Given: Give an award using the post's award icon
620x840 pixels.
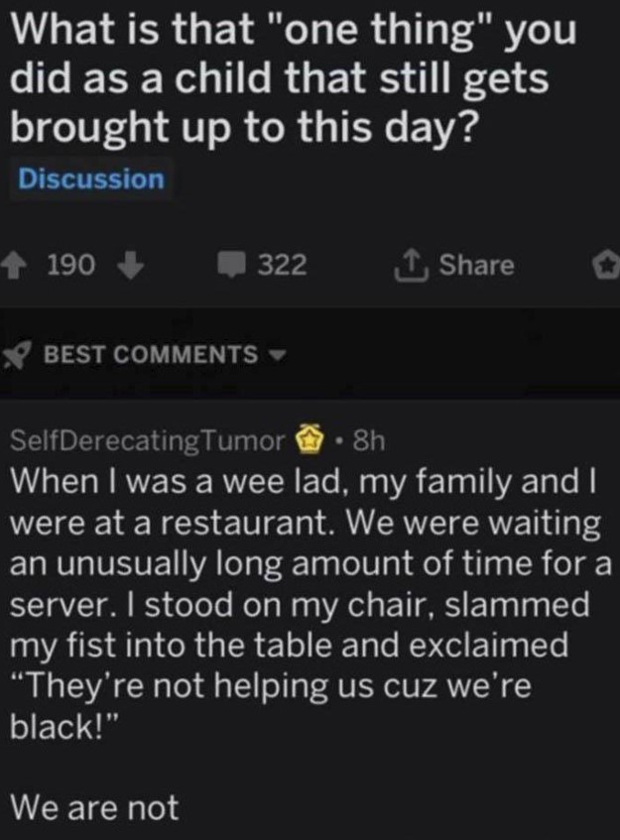Looking at the screenshot, I should [x=604, y=266].
